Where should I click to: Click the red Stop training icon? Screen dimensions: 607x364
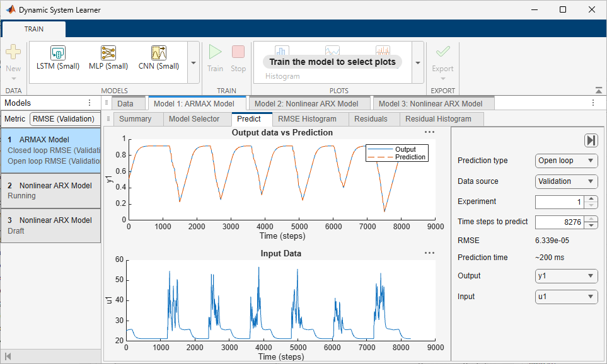(238, 52)
